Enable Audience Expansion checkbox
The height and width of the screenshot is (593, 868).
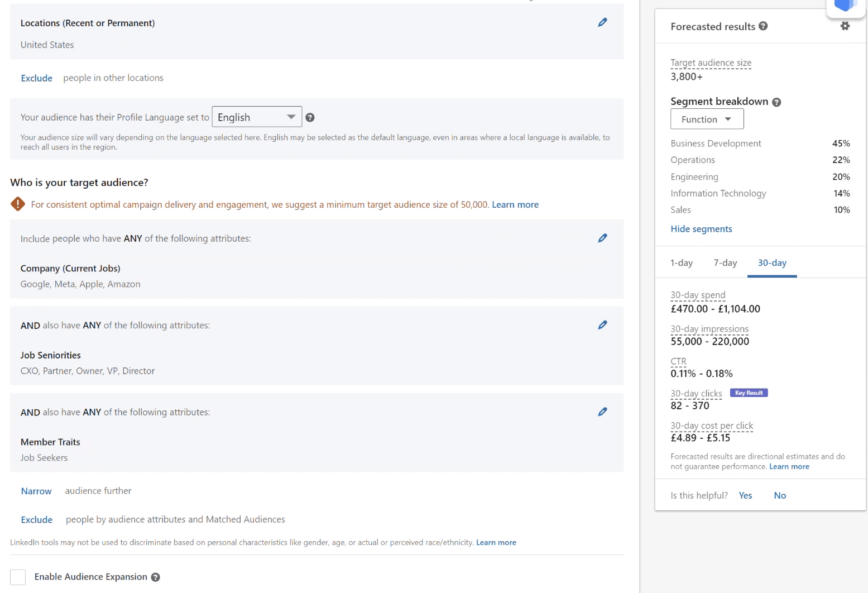pyautogui.click(x=17, y=577)
